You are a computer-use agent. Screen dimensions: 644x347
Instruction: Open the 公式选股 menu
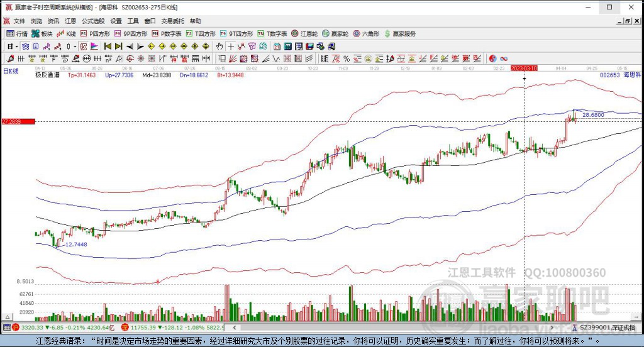(93, 21)
